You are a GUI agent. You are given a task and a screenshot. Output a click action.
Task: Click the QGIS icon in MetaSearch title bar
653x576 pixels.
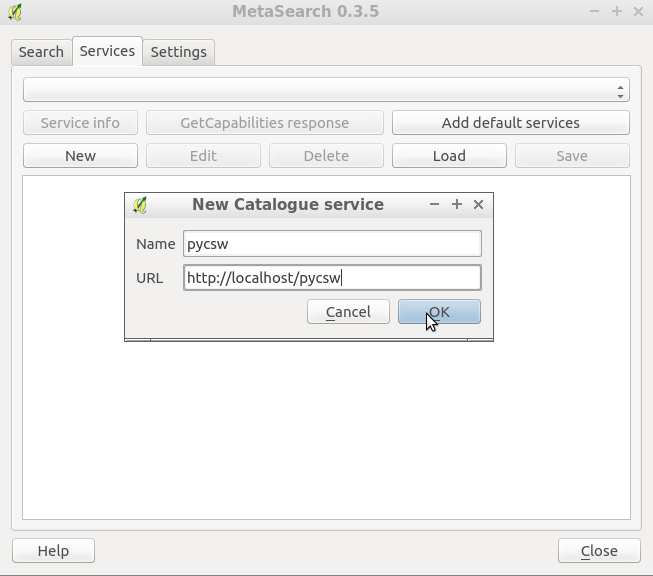(x=15, y=12)
